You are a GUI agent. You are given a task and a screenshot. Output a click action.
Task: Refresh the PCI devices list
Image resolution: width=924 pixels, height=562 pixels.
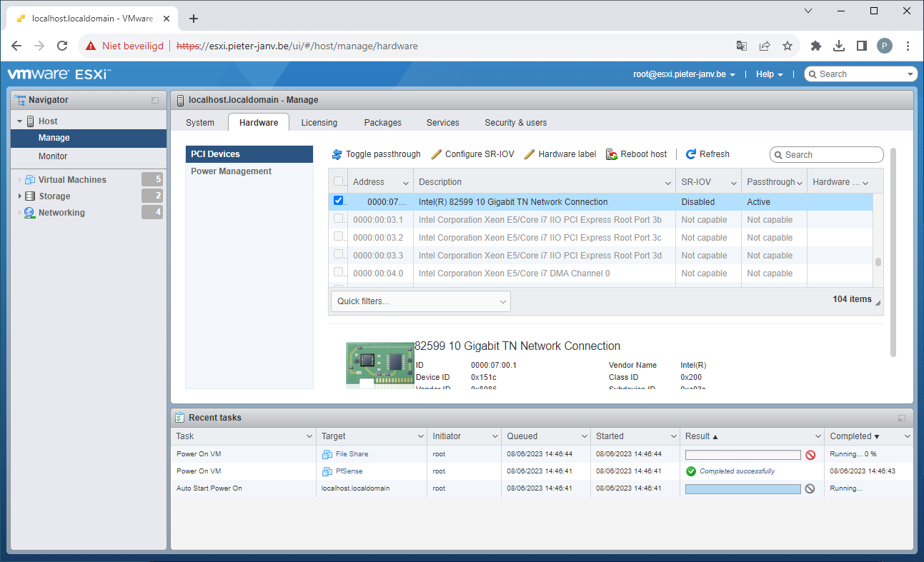(x=707, y=154)
